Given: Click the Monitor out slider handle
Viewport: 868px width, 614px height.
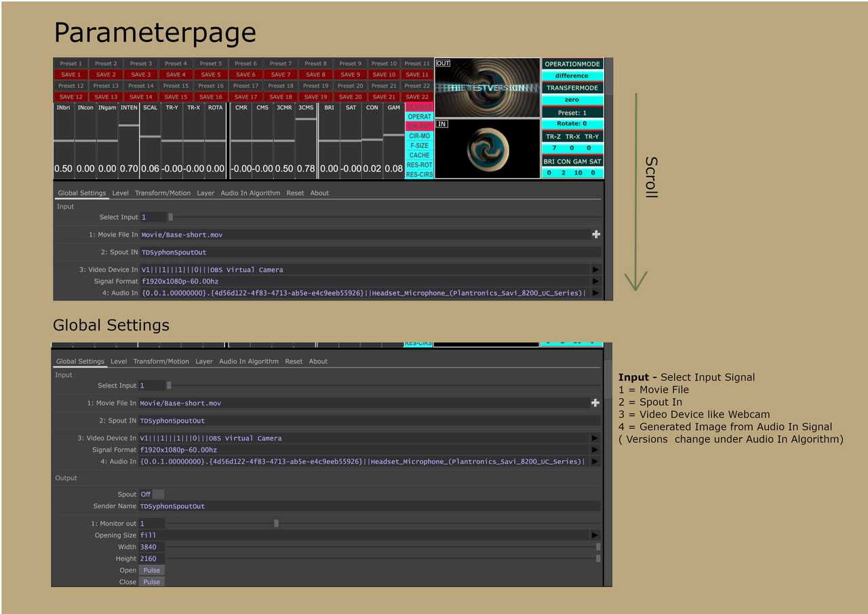Looking at the screenshot, I should click(x=276, y=523).
